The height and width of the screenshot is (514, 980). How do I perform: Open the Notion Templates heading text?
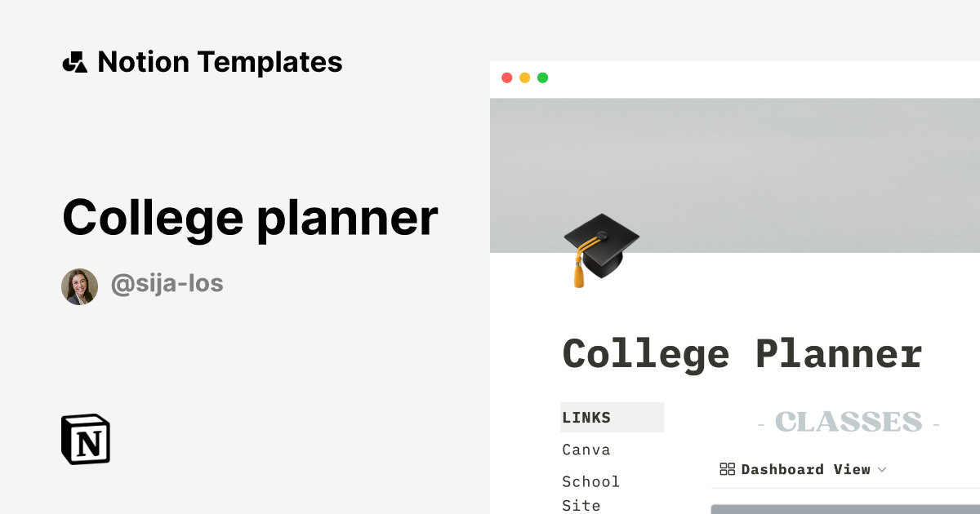220,62
